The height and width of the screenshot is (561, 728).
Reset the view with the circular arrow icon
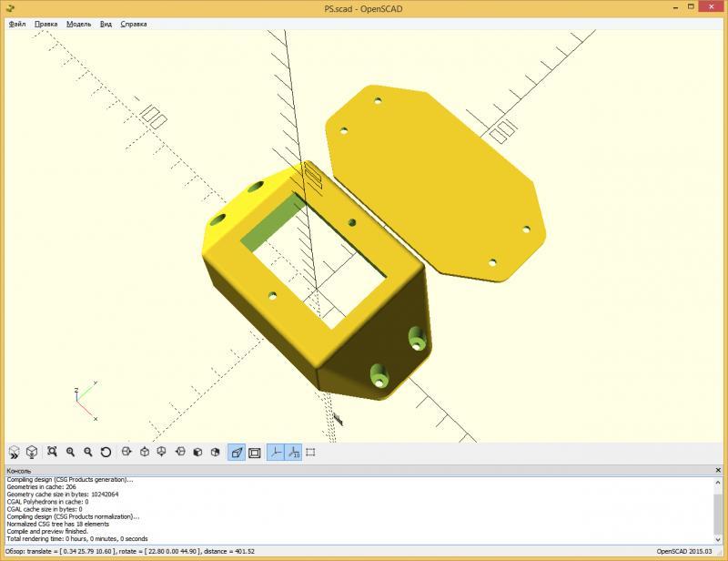[106, 452]
